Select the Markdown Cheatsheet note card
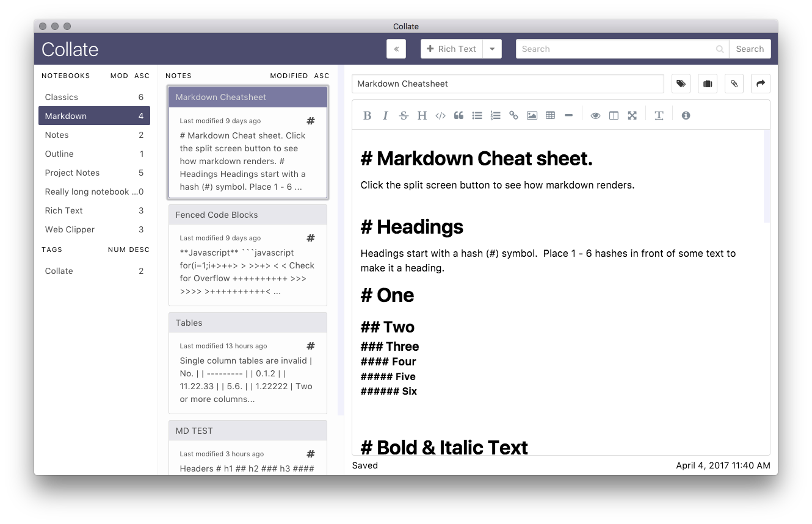The image size is (812, 524). point(248,143)
